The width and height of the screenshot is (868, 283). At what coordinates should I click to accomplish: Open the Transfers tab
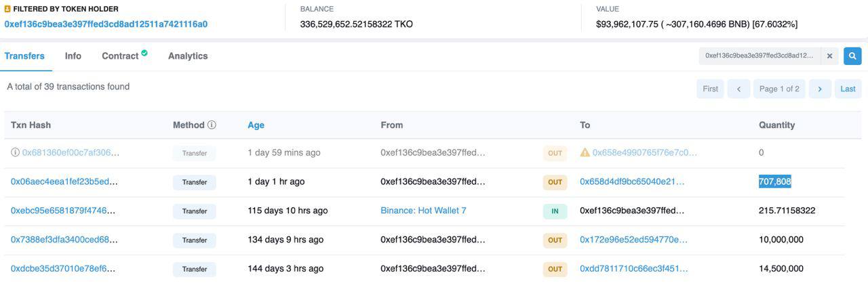(24, 56)
